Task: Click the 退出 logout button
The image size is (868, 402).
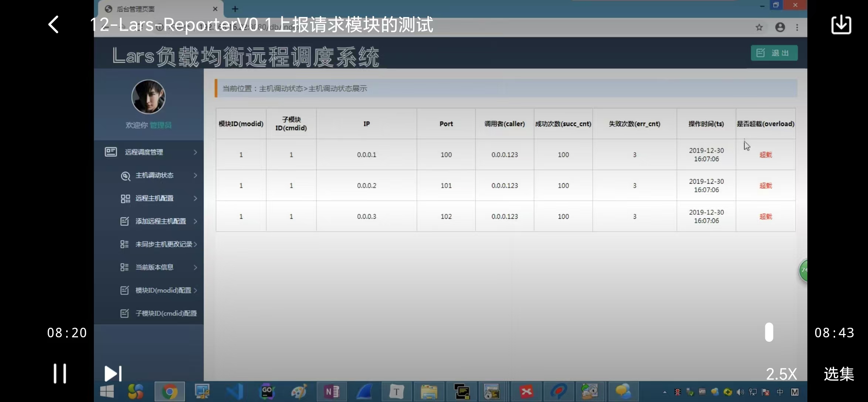Action: [774, 53]
